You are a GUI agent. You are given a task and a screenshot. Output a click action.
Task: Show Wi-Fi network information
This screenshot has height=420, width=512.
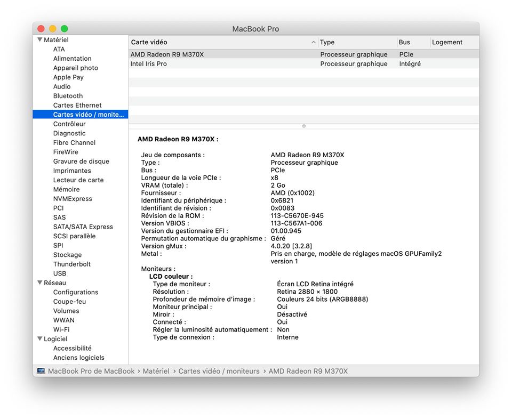61,329
